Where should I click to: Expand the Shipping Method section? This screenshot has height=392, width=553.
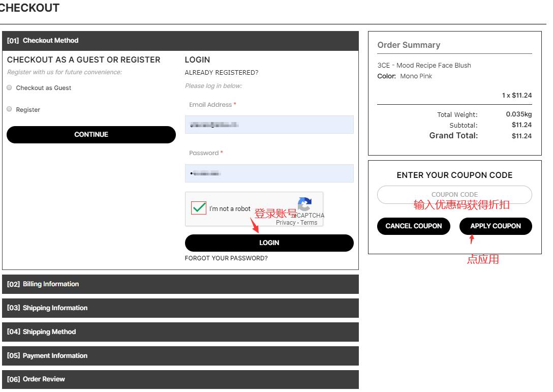coord(180,332)
